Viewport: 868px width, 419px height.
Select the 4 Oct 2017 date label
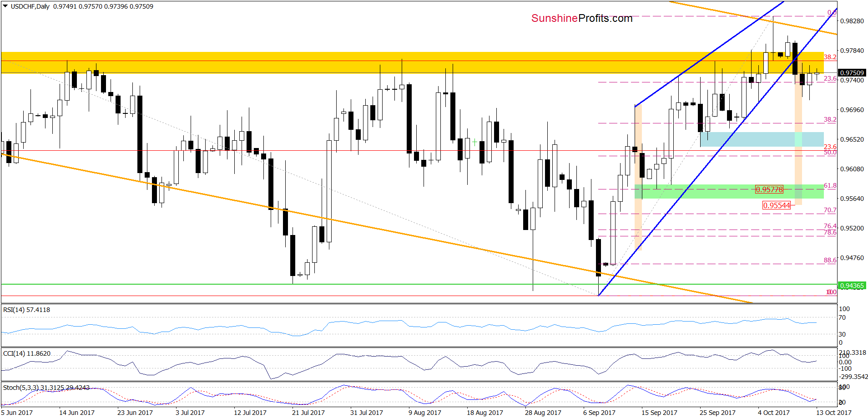774,413
